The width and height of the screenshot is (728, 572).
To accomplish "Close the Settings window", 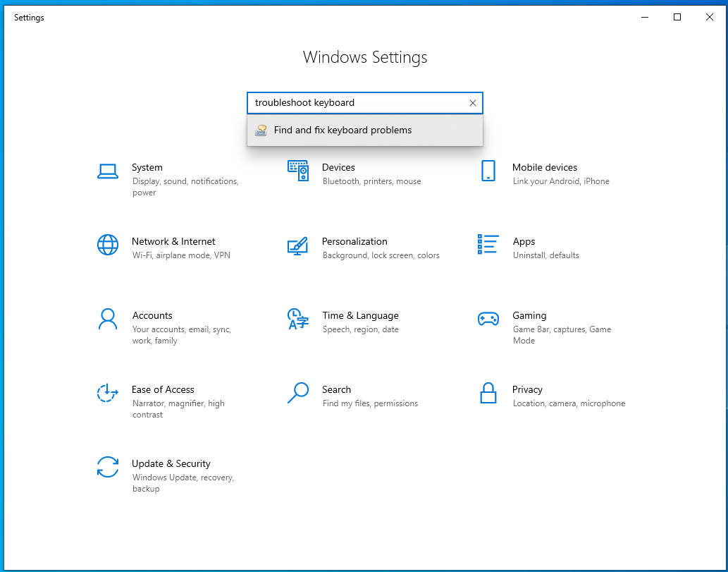I will [710, 17].
